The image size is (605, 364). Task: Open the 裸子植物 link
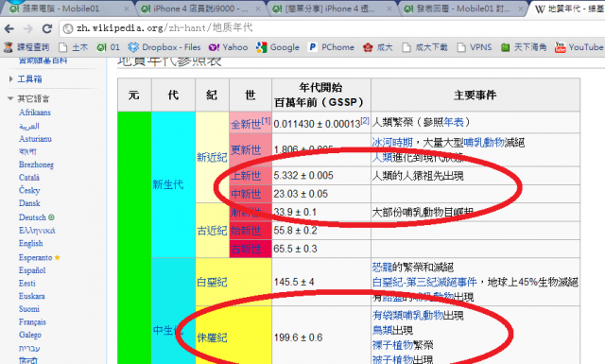click(392, 345)
